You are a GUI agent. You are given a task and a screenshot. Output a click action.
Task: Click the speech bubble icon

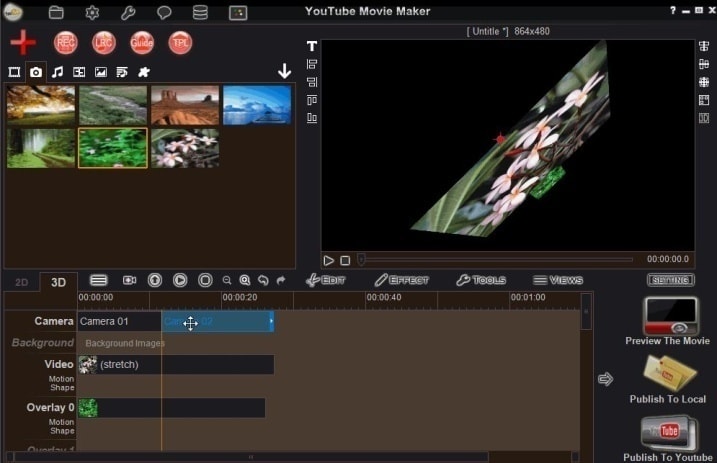pyautogui.click(x=164, y=12)
